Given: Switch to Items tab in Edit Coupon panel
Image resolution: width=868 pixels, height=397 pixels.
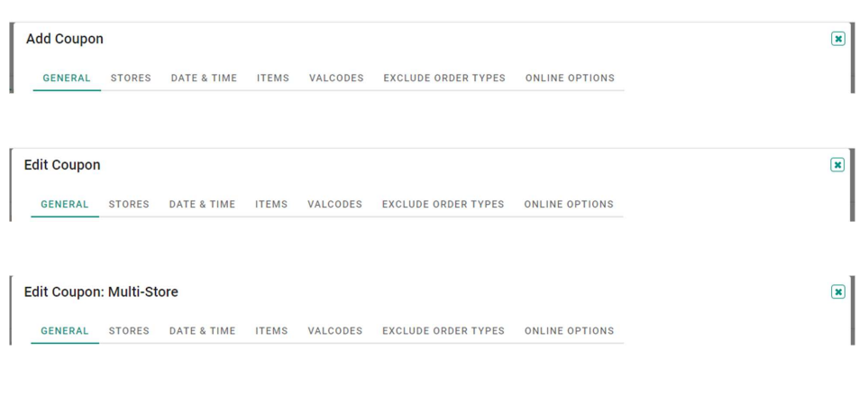Looking at the screenshot, I should click(x=271, y=205).
